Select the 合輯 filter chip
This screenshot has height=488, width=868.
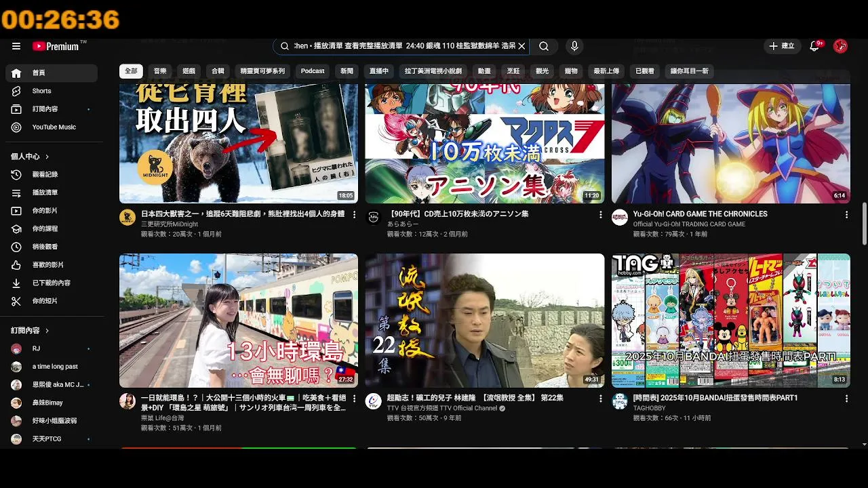[x=218, y=71]
